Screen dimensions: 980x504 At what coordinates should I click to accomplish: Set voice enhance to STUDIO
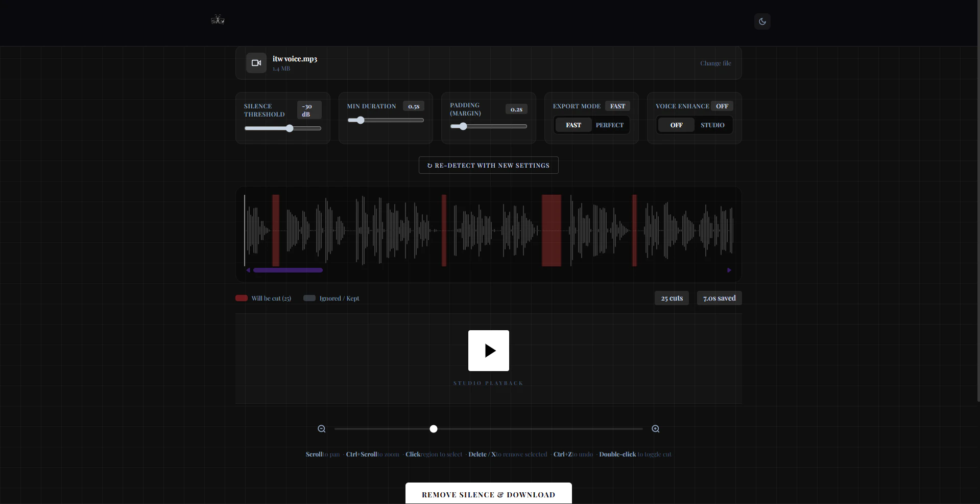click(x=712, y=125)
